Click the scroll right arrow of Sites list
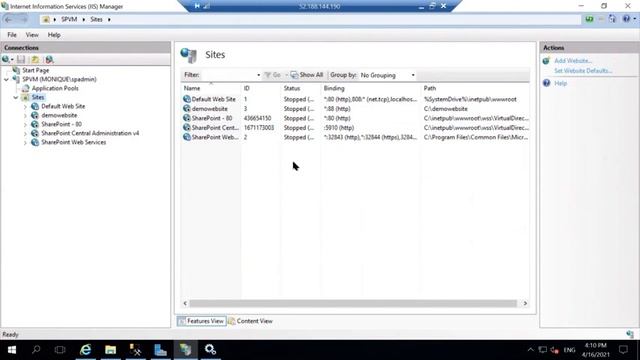 pyautogui.click(x=525, y=303)
